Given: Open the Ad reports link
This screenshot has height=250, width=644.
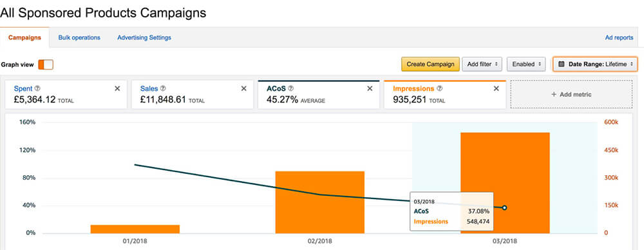Looking at the screenshot, I should (620, 37).
